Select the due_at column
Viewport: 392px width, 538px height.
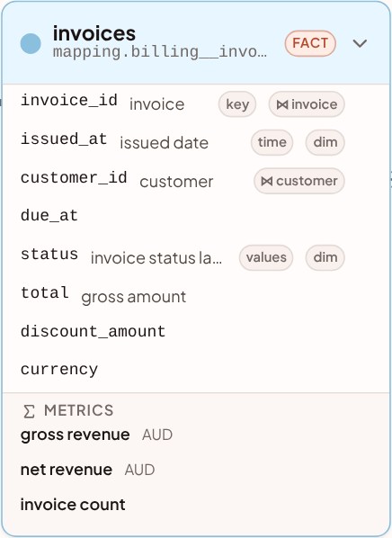coord(49,216)
